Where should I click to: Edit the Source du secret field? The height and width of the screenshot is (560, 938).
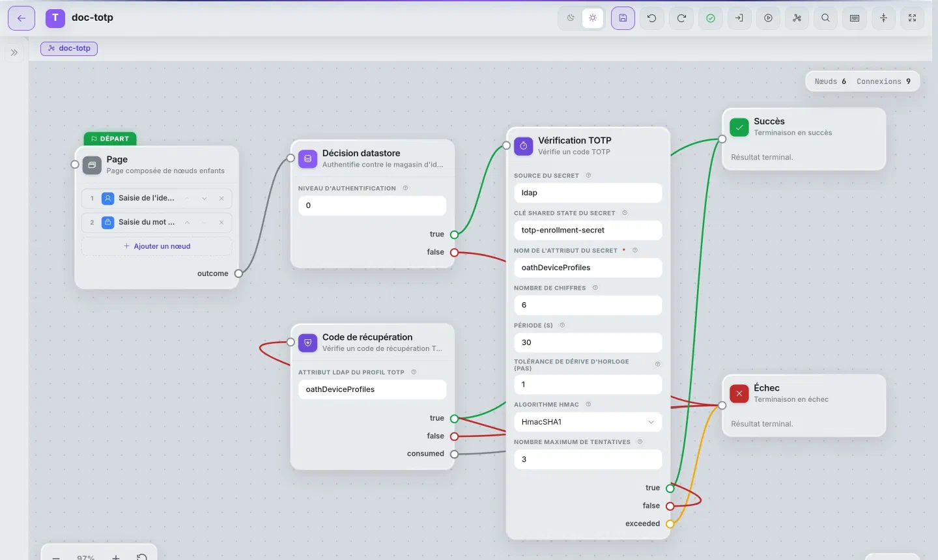pos(588,193)
